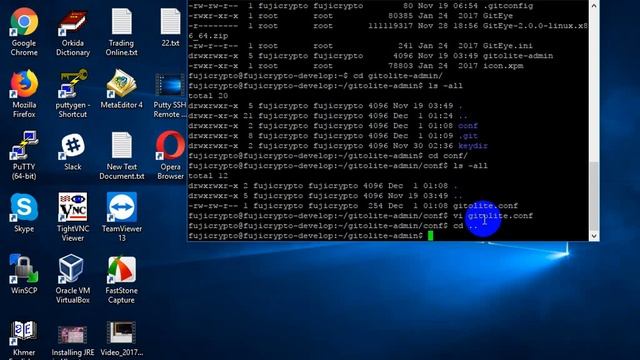
Task: Click 'cd gitolite-admin/' command text
Action: [398, 76]
